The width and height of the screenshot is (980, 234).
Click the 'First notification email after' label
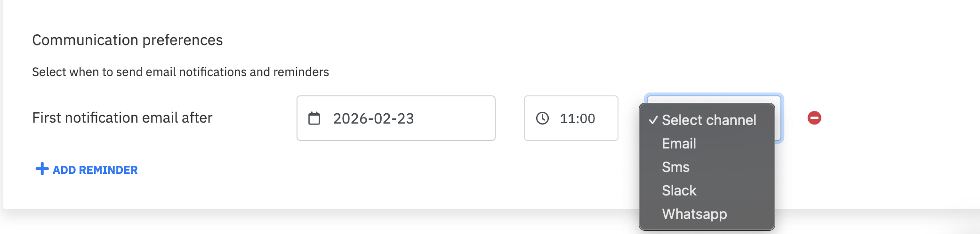[x=122, y=117]
